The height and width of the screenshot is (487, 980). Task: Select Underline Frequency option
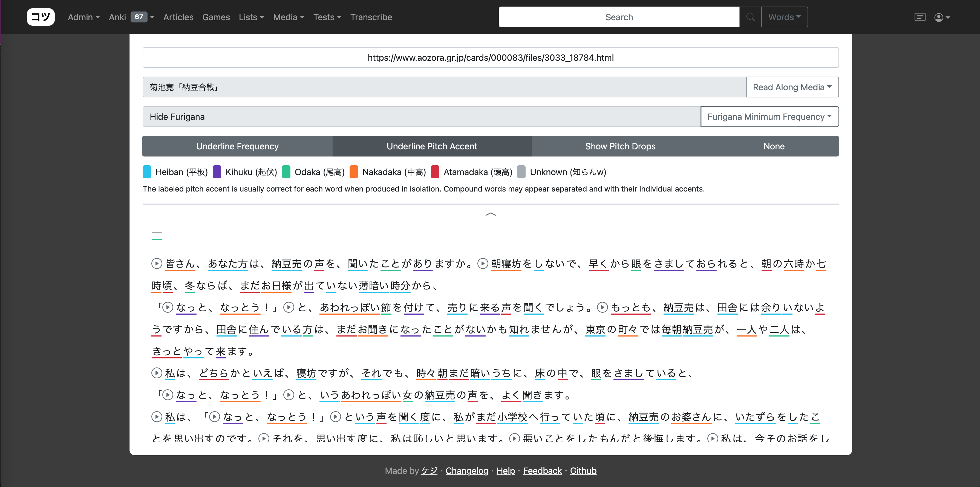point(237,146)
